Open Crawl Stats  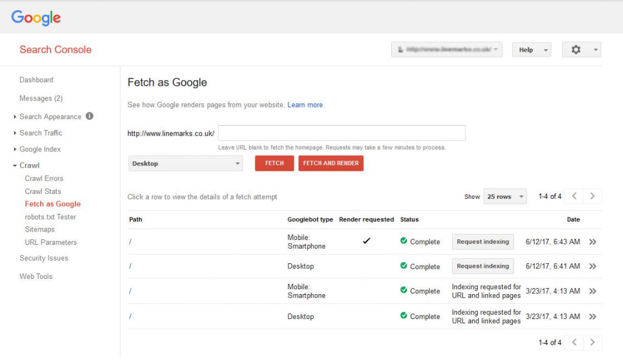tap(43, 191)
